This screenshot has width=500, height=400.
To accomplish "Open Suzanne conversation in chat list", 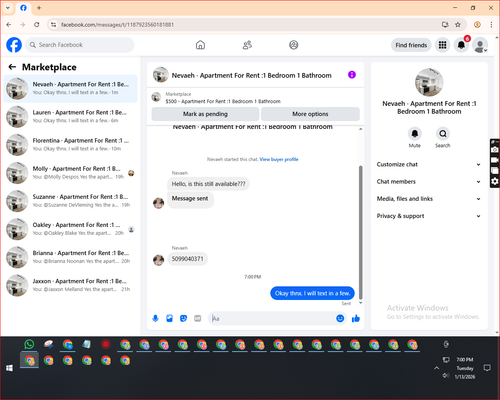I will coord(70,201).
